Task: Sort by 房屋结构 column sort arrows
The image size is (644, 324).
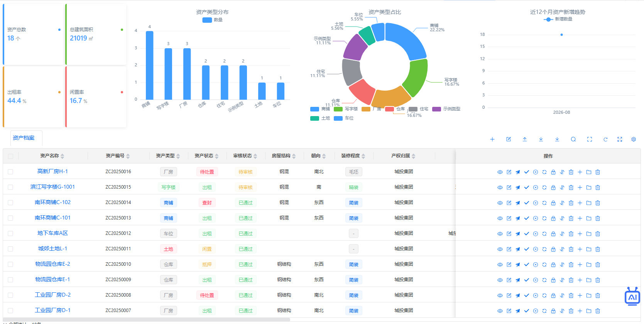Action: click(x=294, y=156)
